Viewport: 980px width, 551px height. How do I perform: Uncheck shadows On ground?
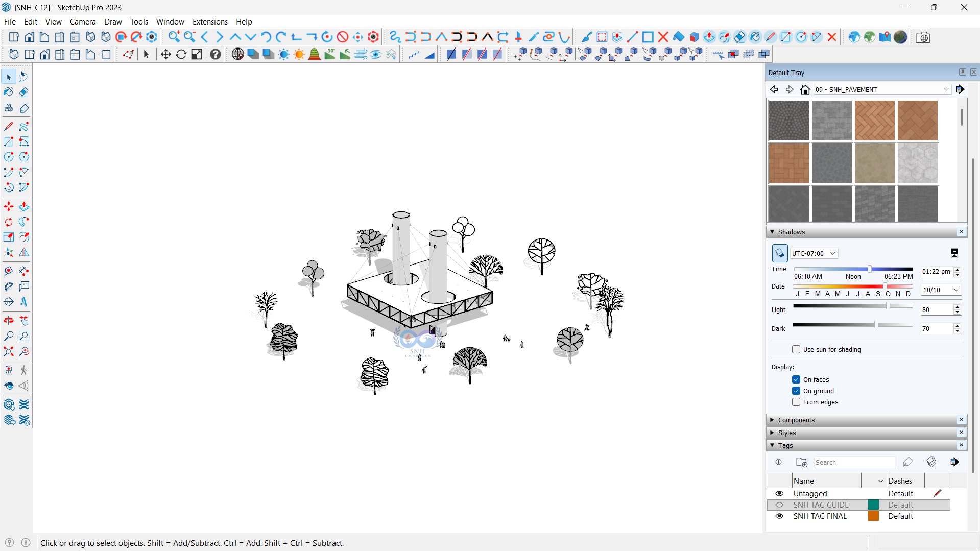click(x=796, y=391)
